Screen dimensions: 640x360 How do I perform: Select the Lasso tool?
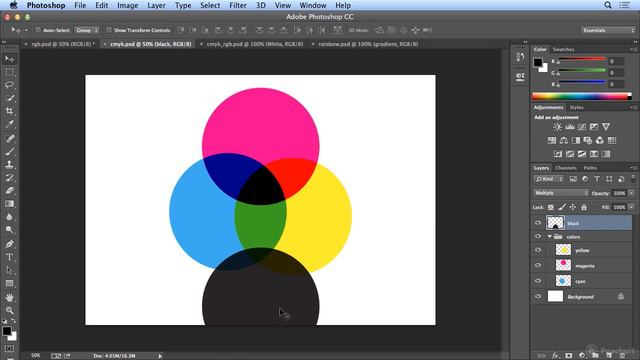coord(9,85)
